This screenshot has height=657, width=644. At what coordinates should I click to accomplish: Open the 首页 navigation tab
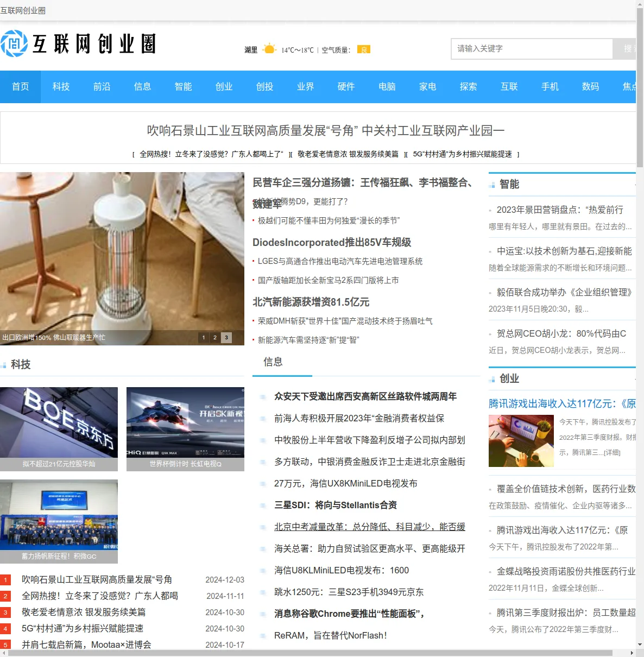click(x=20, y=86)
